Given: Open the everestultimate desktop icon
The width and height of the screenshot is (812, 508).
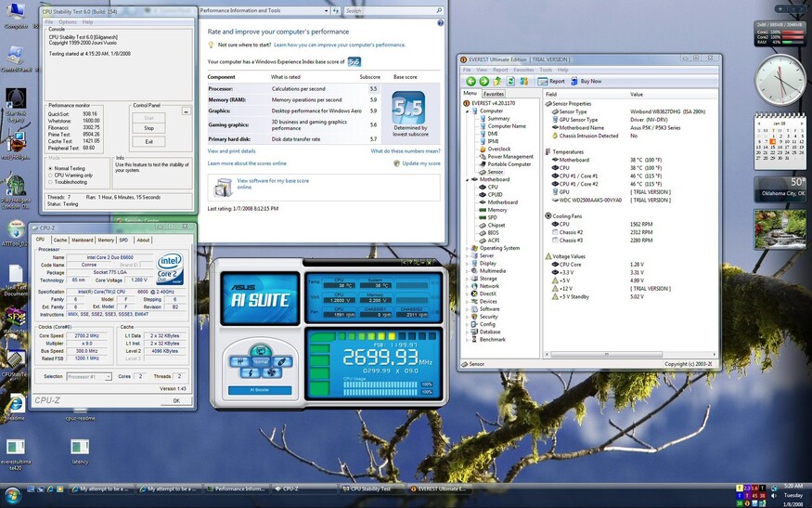Looking at the screenshot, I should [16, 453].
